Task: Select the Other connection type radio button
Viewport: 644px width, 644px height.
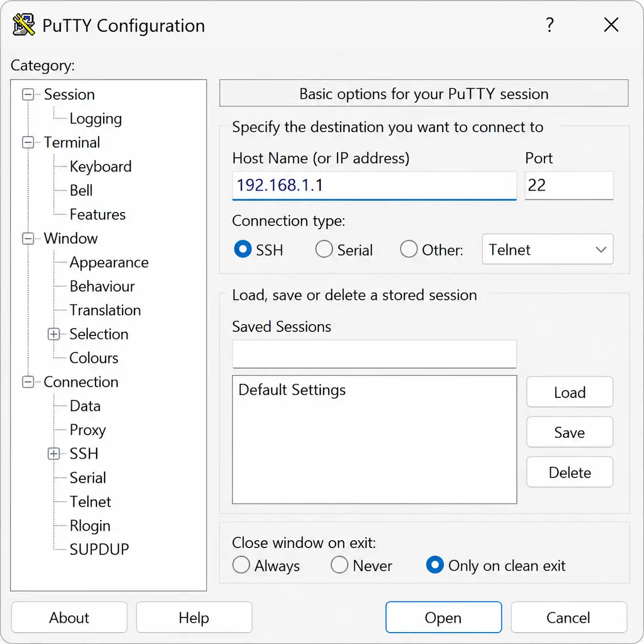Action: [409, 250]
